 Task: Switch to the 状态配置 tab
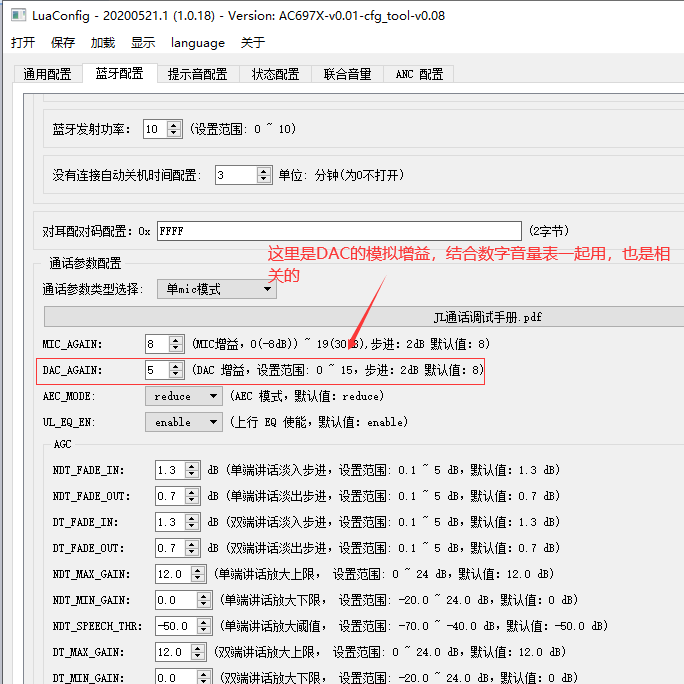(x=275, y=74)
